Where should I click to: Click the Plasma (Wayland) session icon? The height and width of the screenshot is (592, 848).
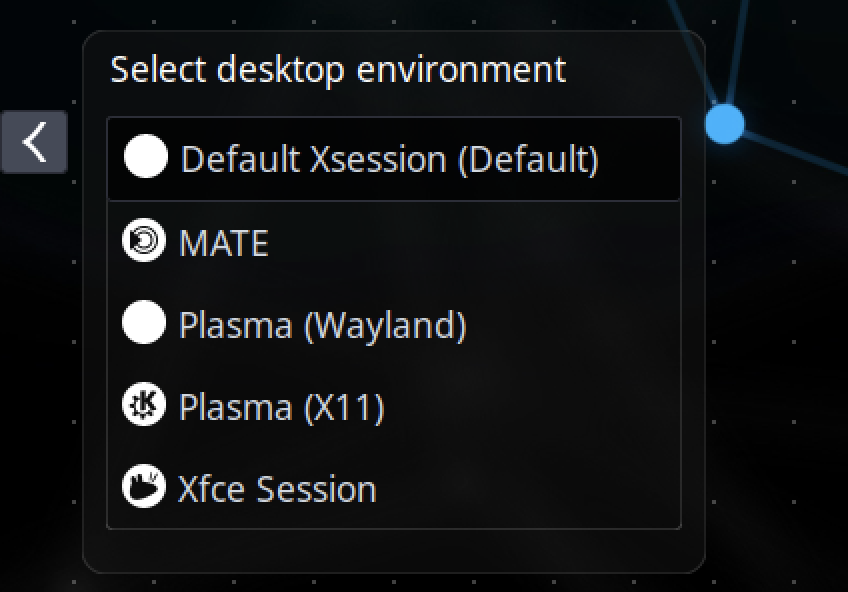[144, 322]
